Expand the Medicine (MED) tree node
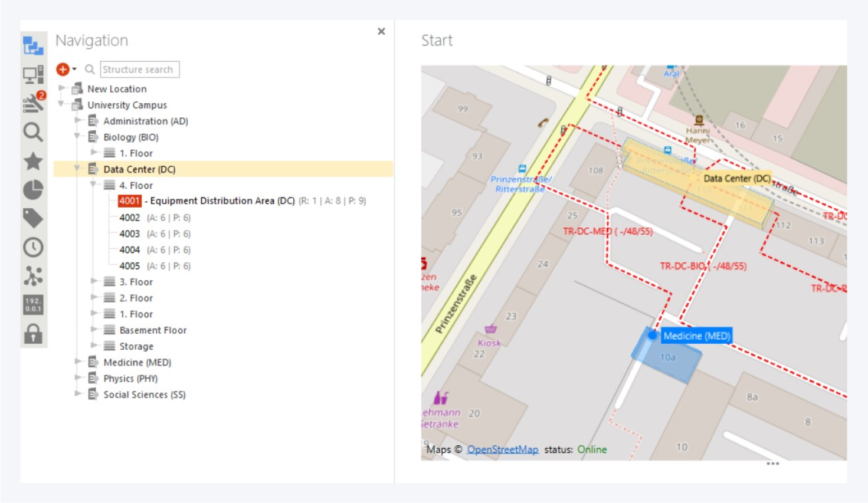 [x=77, y=362]
